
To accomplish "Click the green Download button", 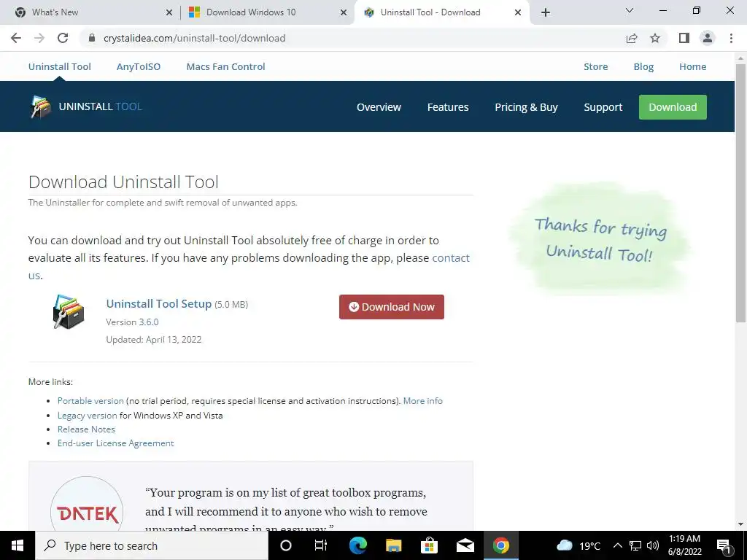I will pos(673,107).
